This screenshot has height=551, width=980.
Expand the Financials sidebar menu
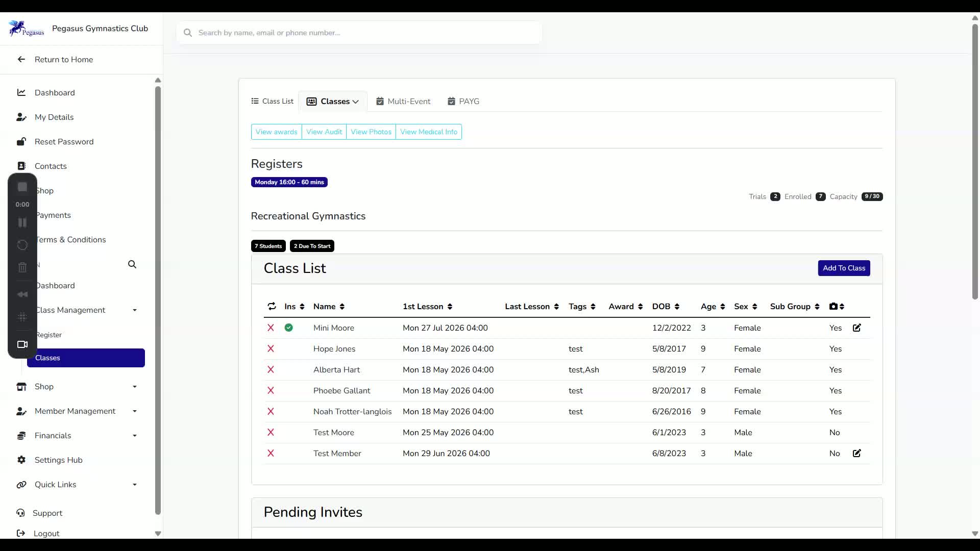pyautogui.click(x=77, y=436)
